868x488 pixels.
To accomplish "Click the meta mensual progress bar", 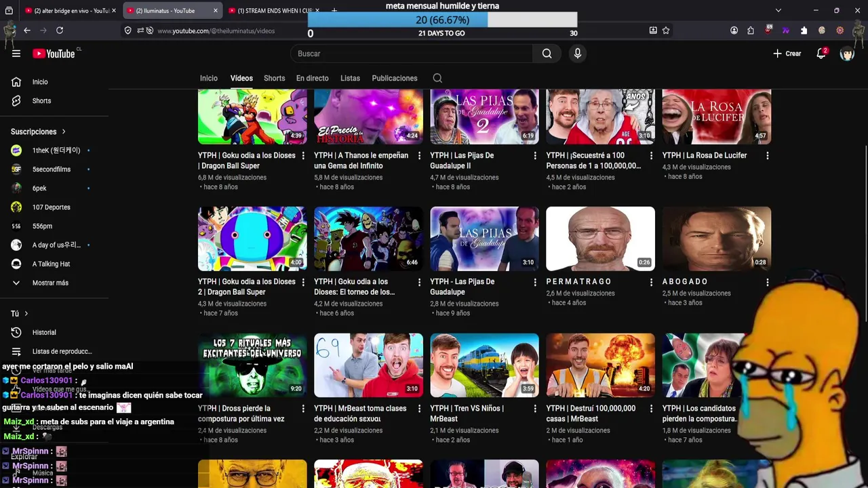I will (x=442, y=20).
